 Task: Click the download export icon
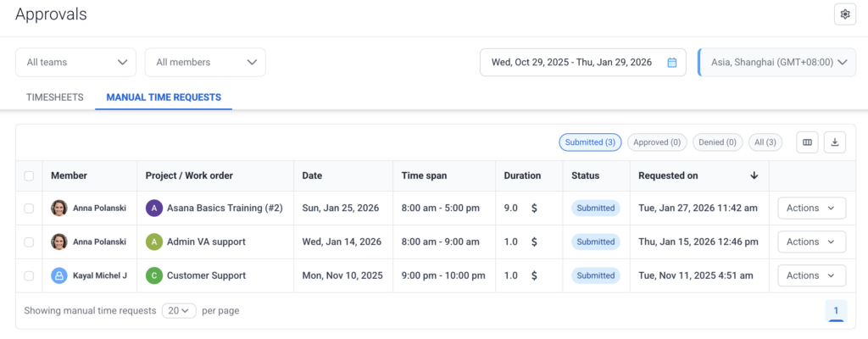[834, 142]
